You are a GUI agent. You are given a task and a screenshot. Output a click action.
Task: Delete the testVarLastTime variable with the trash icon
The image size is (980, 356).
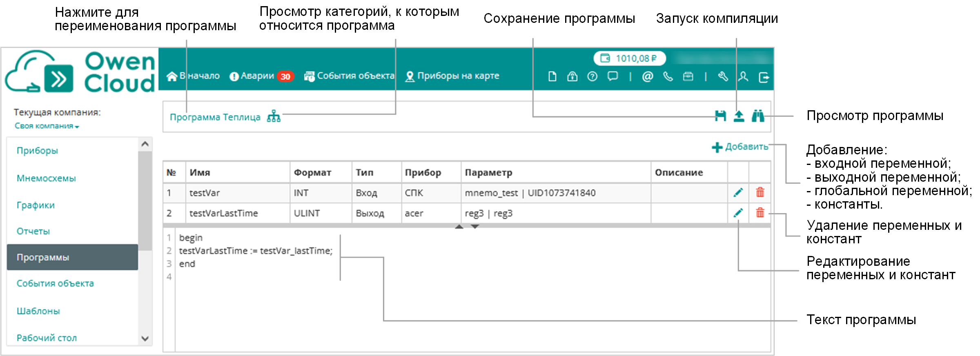[760, 213]
